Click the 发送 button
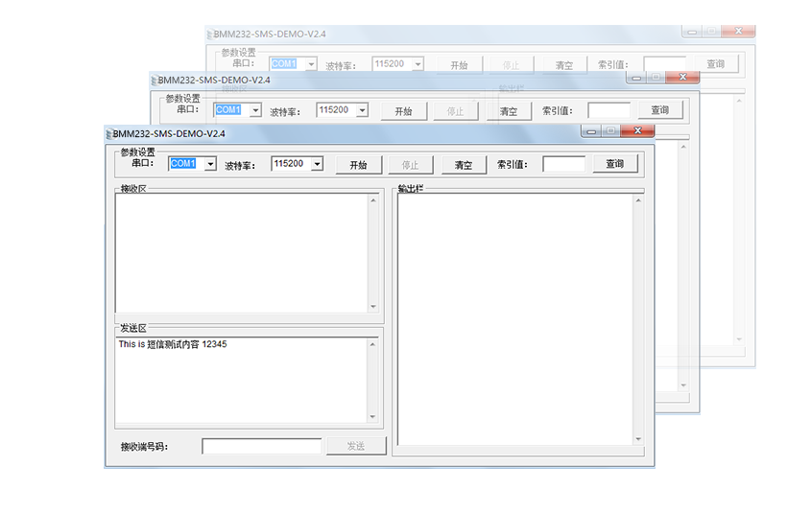Screen dimensions: 812x513 click(x=356, y=446)
